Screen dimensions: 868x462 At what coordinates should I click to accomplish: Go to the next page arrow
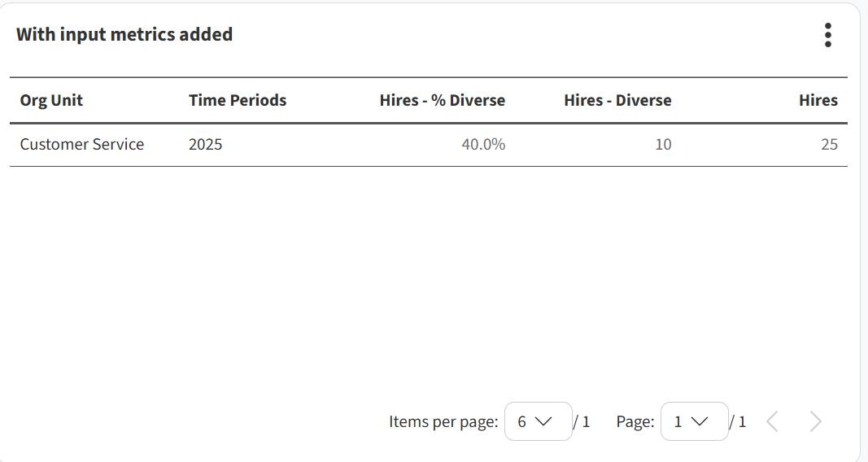pos(815,421)
